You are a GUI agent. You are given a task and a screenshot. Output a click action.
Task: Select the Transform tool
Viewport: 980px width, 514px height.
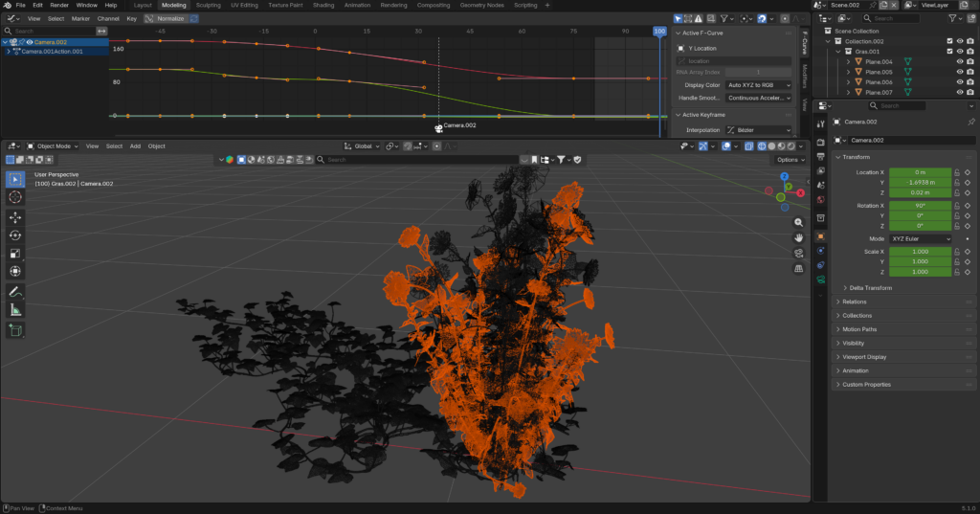[15, 272]
